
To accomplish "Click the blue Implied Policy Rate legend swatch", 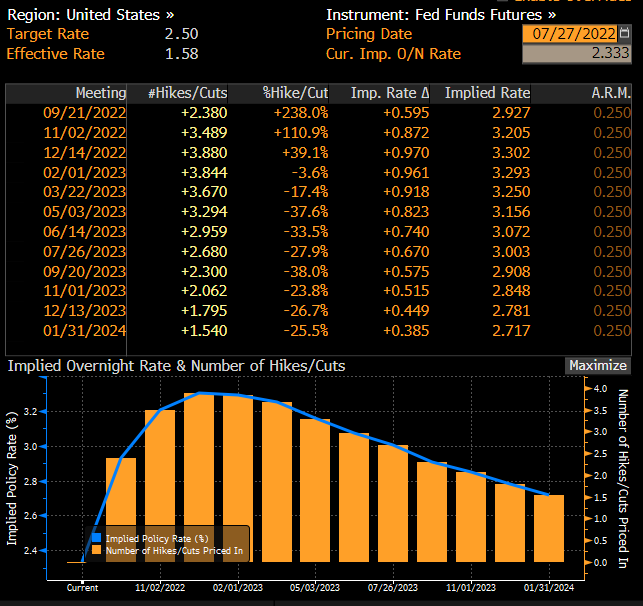I will (97, 538).
